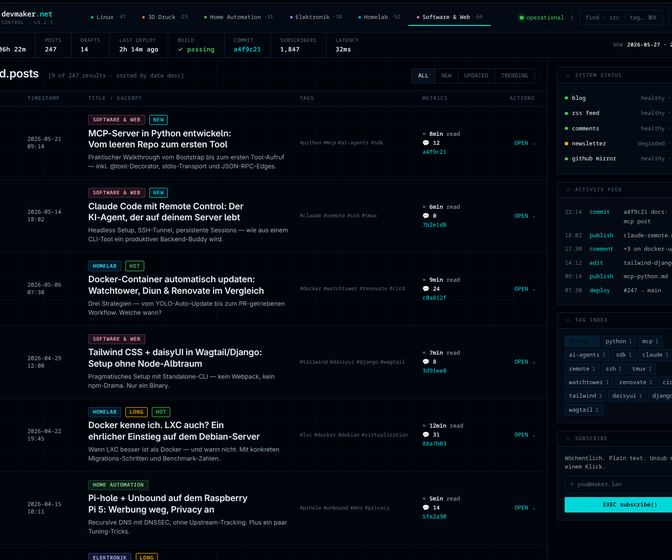This screenshot has width=672, height=560.
Task: Open the Tailwind CSS + daisyUI post
Action: pyautogui.click(x=175, y=358)
